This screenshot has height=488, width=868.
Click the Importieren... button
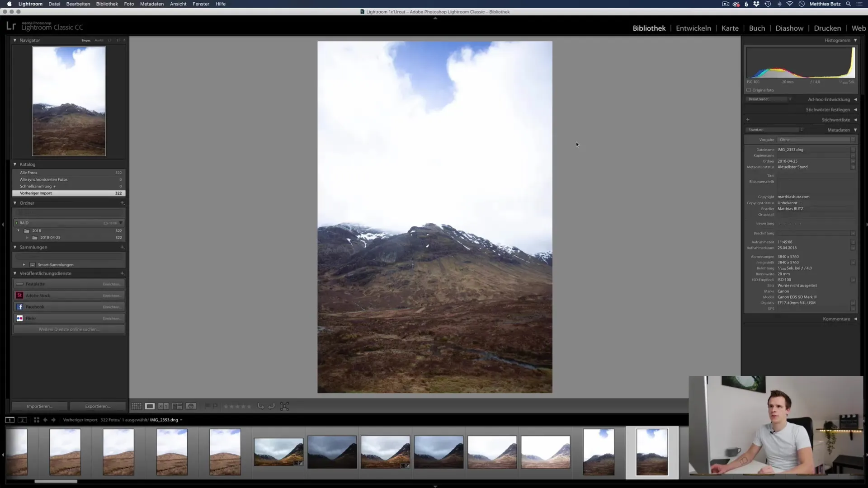point(40,406)
